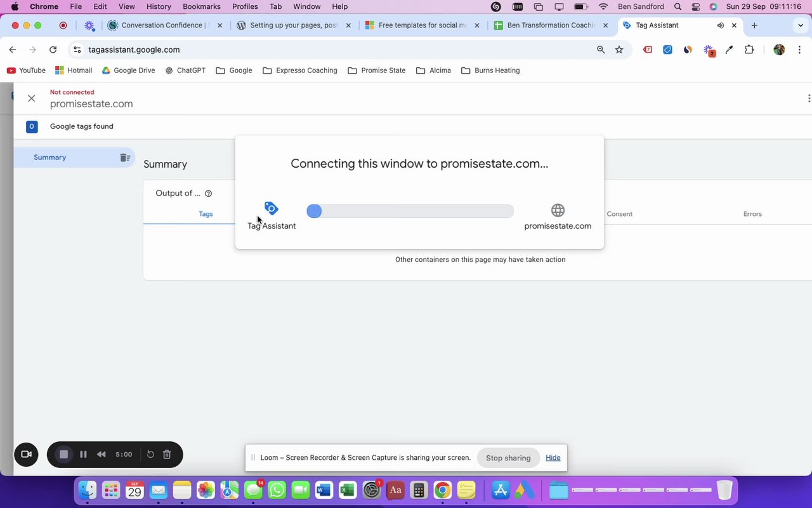Screen dimensions: 812x508
Task: Restart the Loom recording
Action: [150, 454]
